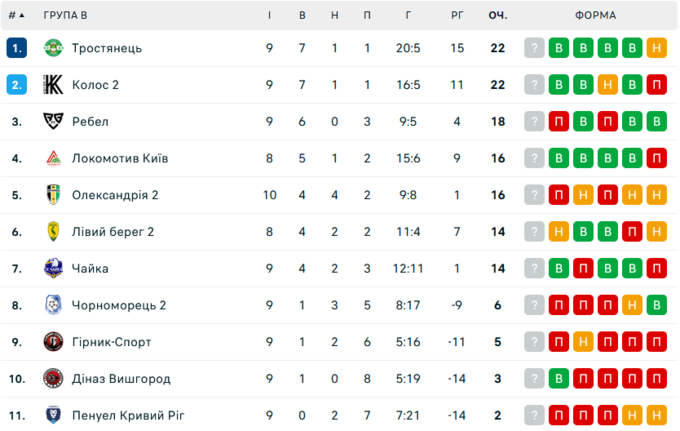Image resolution: width=680 pixels, height=431 pixels.
Task: Click the Локомотив Київ club emblem
Action: pyautogui.click(x=53, y=158)
